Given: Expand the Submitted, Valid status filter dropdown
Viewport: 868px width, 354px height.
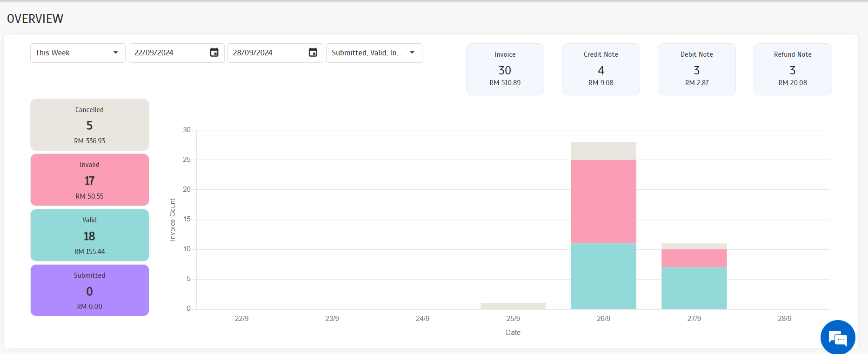Looking at the screenshot, I should click(374, 53).
